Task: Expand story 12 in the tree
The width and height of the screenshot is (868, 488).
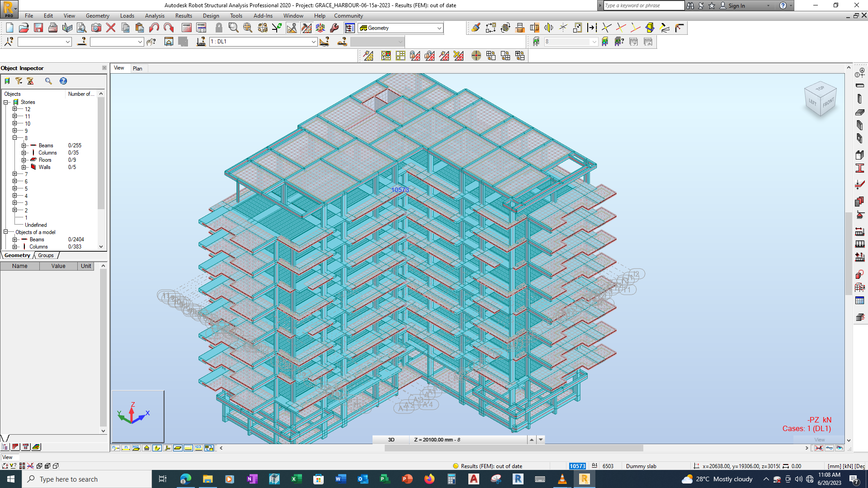Action: point(14,109)
